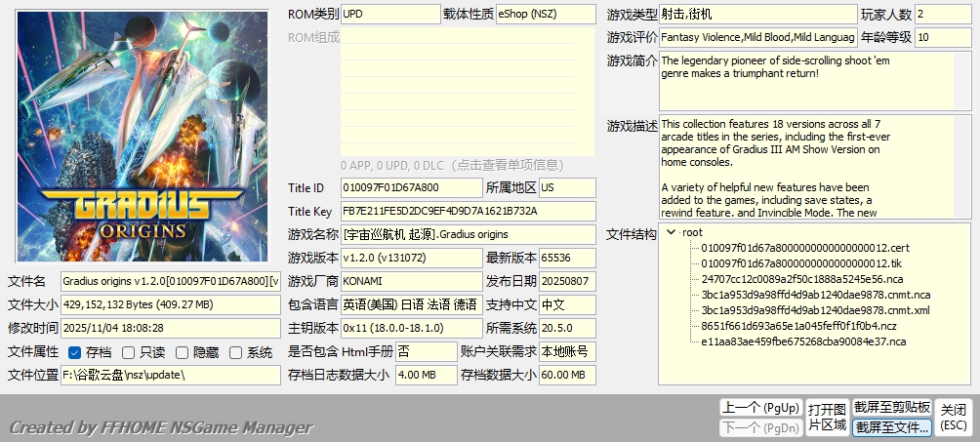Collapse the root node in 文件结构 tree
This screenshot has width=980, height=442.
(x=671, y=232)
